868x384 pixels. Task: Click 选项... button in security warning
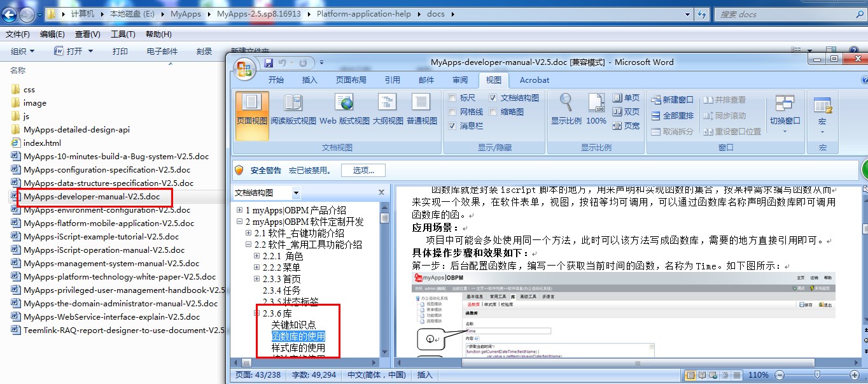(x=363, y=170)
